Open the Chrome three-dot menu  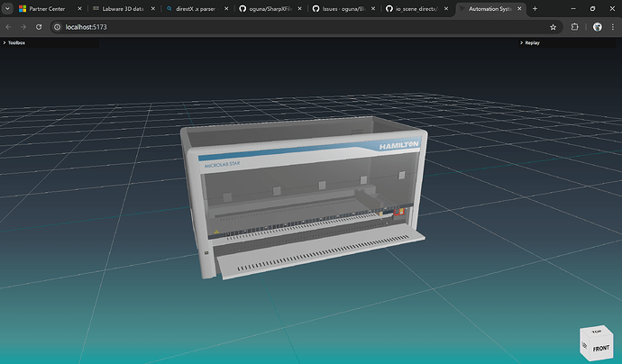point(613,27)
